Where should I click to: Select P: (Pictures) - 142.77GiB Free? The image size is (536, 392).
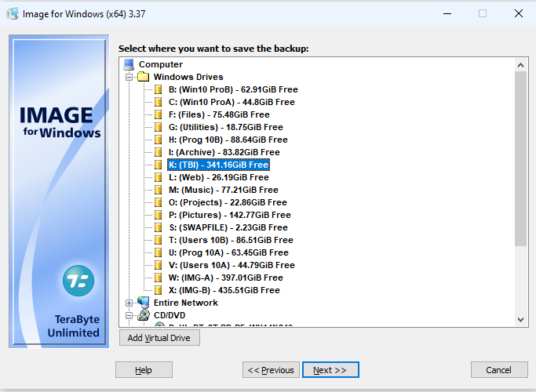point(229,215)
